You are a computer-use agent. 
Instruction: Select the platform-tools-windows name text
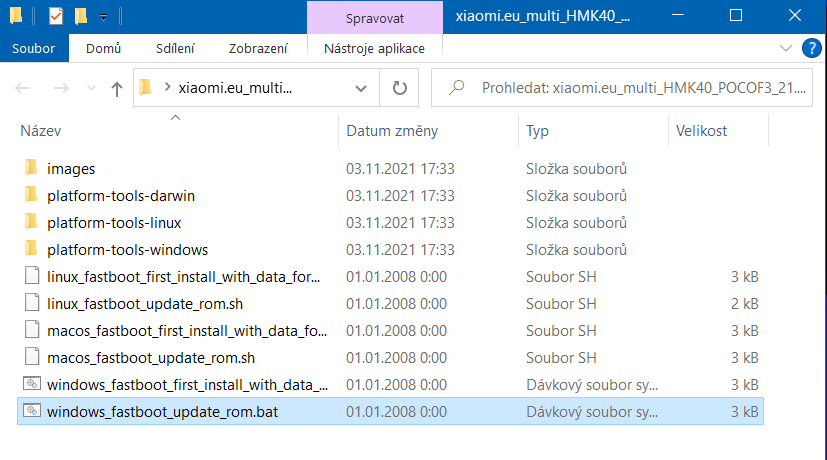[128, 250]
